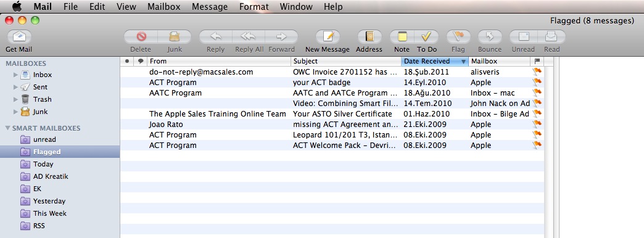
Task: Click the Flag toolbar icon
Action: click(458, 36)
